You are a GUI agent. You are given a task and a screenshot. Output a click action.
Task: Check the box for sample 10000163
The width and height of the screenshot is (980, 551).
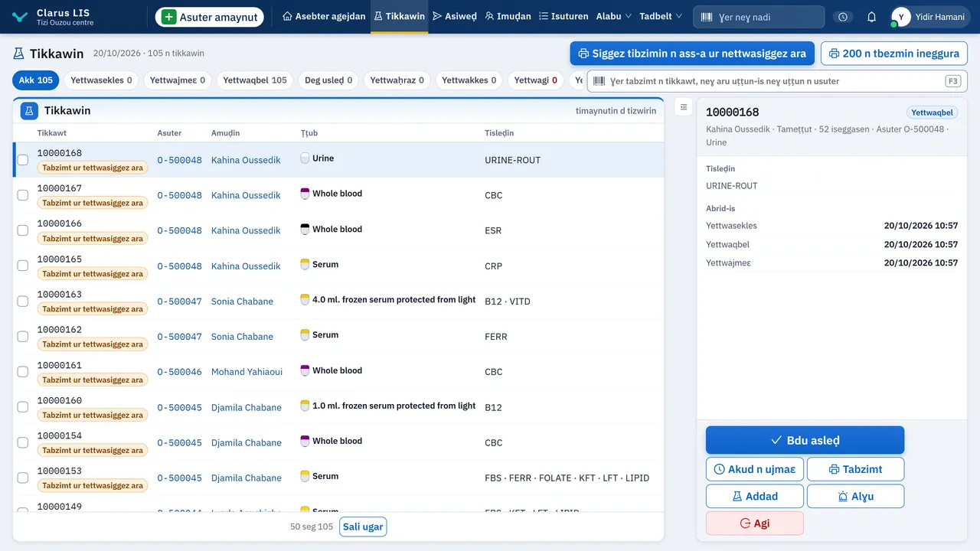tap(23, 301)
